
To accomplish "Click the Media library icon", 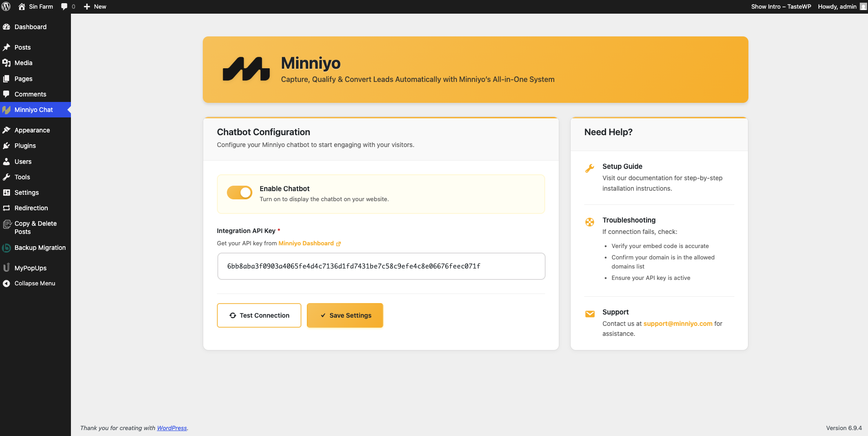I will click(6, 63).
